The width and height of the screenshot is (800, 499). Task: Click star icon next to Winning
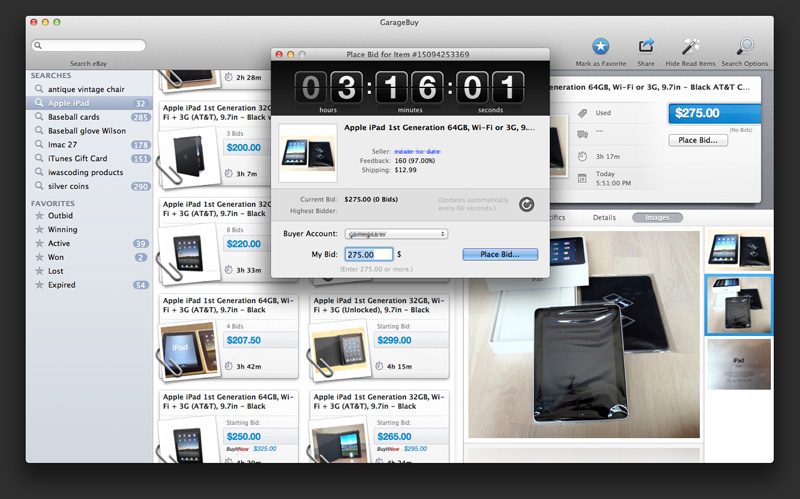[39, 230]
